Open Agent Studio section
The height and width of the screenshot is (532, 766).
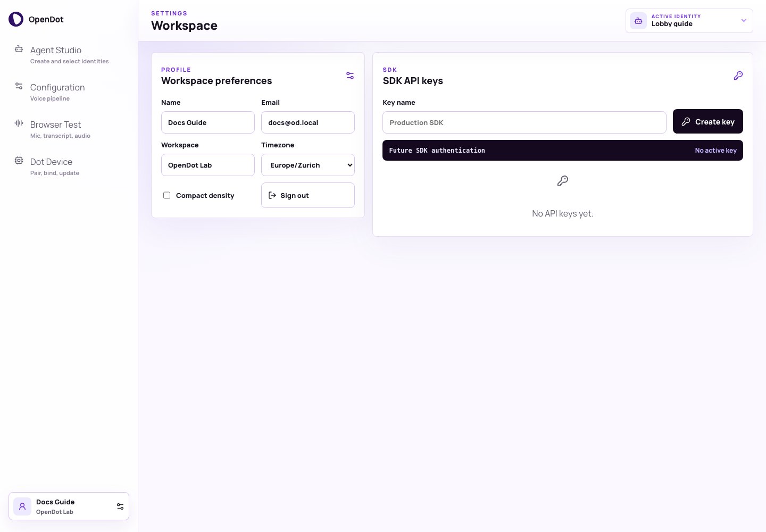tap(69, 55)
